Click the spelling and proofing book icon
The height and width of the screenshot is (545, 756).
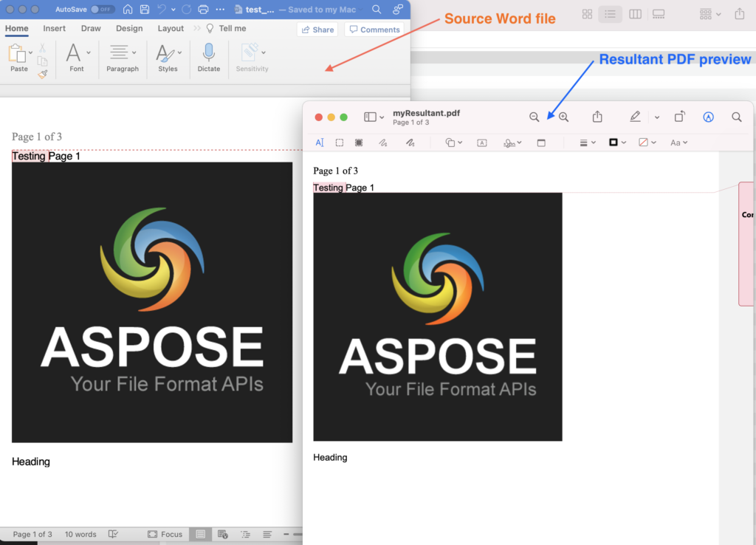pyautogui.click(x=113, y=534)
